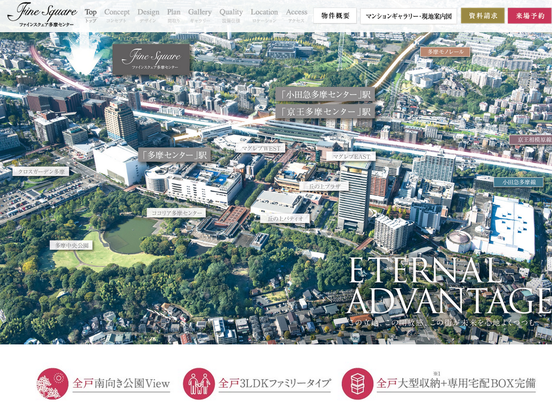The width and height of the screenshot is (552, 412).
Task: Open the Plan menu item
Action: click(x=174, y=15)
